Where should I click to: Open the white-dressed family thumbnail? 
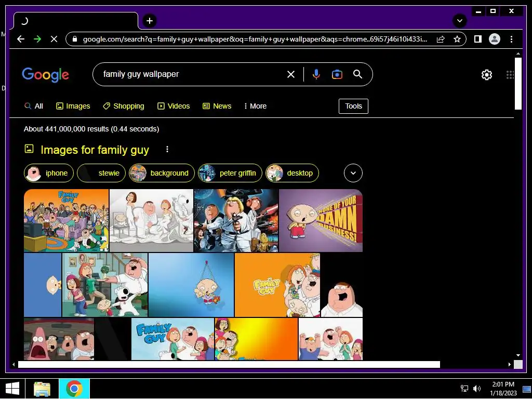click(x=151, y=220)
